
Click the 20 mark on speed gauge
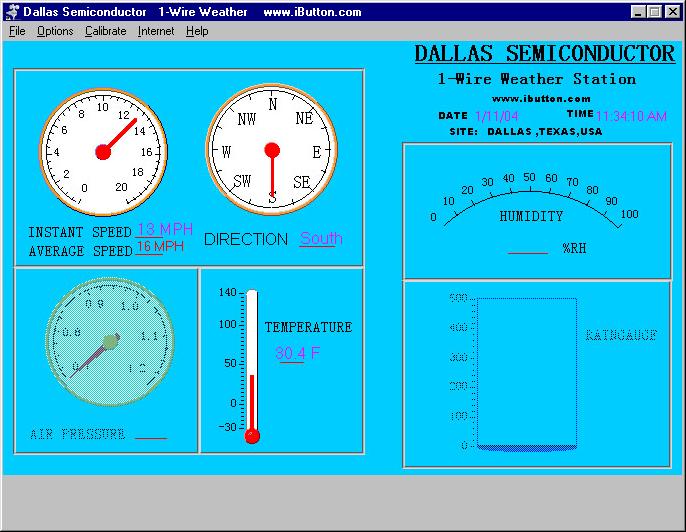(121, 187)
